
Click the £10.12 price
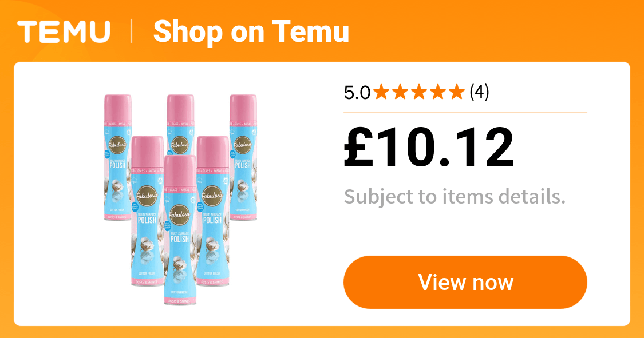point(429,148)
